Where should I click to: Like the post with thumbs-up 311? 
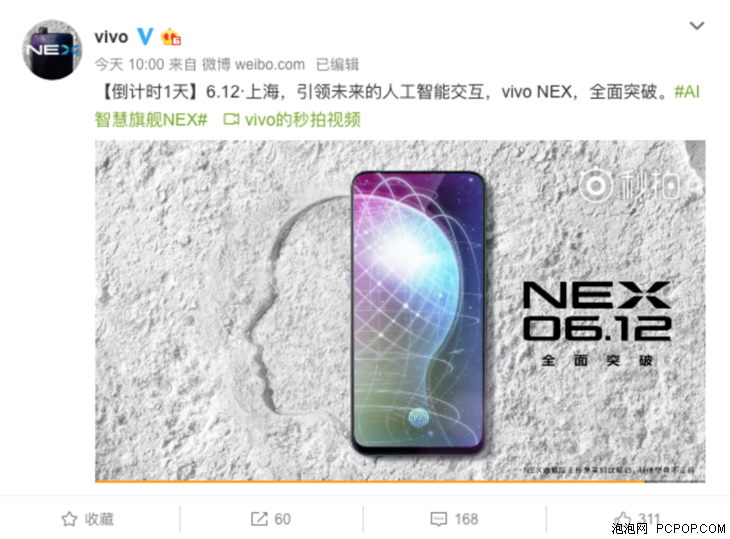(x=637, y=519)
